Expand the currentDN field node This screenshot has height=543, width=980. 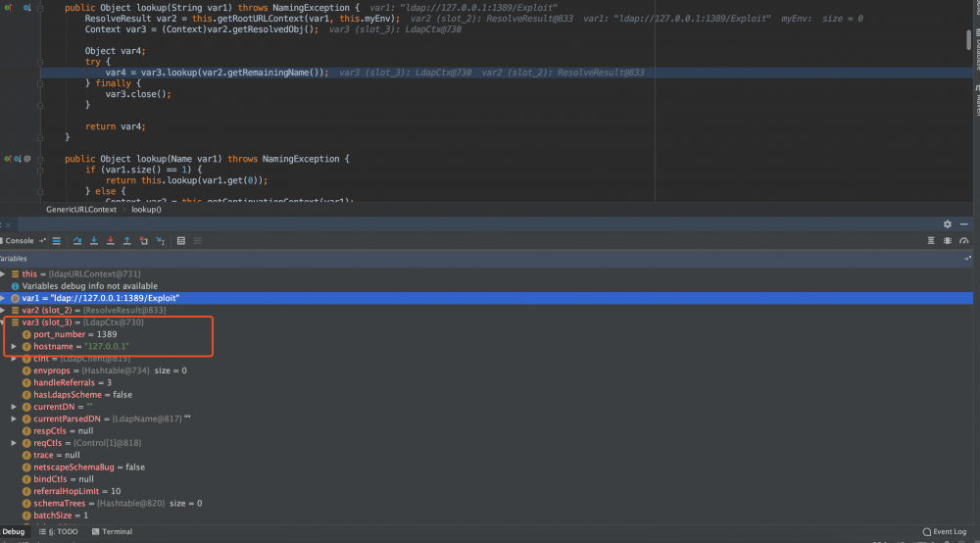coord(14,407)
